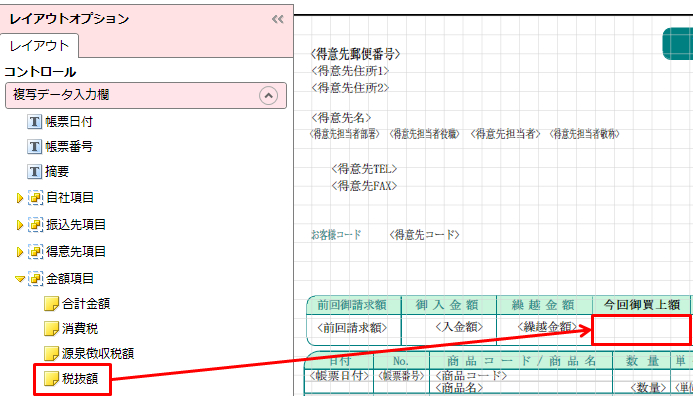Click the 数量 column header

(x=641, y=361)
